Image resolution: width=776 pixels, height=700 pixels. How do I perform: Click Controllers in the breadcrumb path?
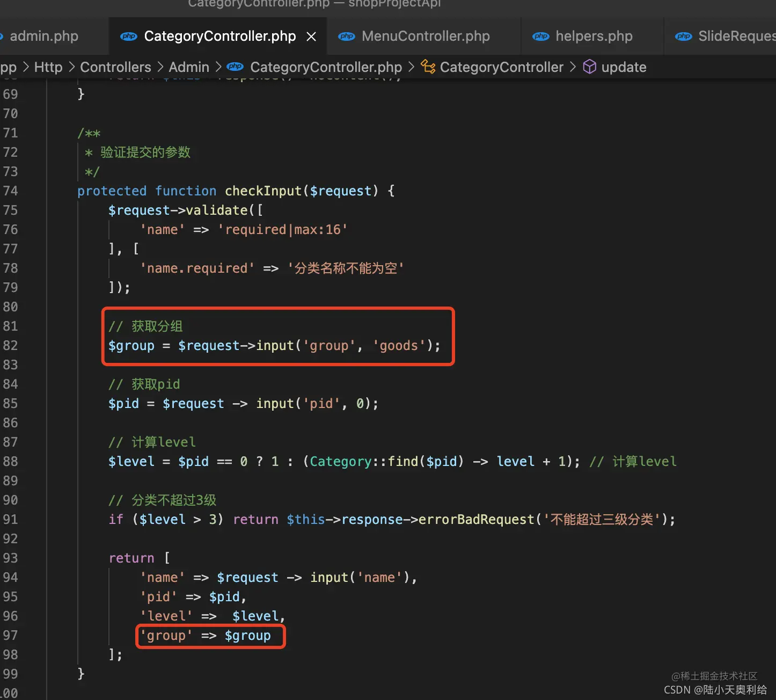[x=115, y=67]
